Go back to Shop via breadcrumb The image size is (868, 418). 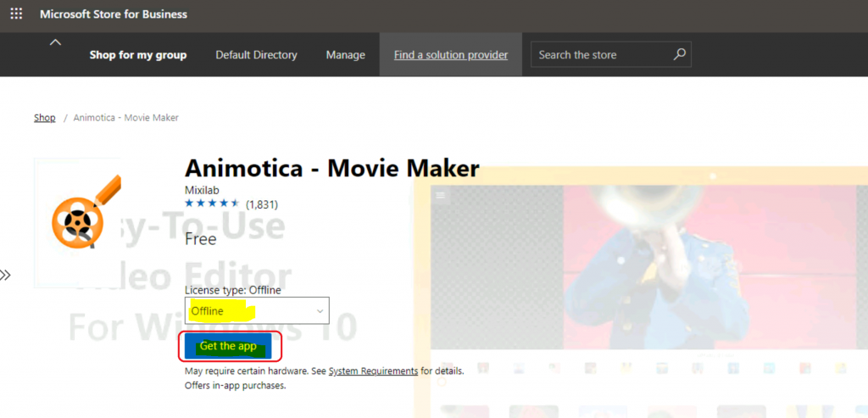click(x=45, y=117)
